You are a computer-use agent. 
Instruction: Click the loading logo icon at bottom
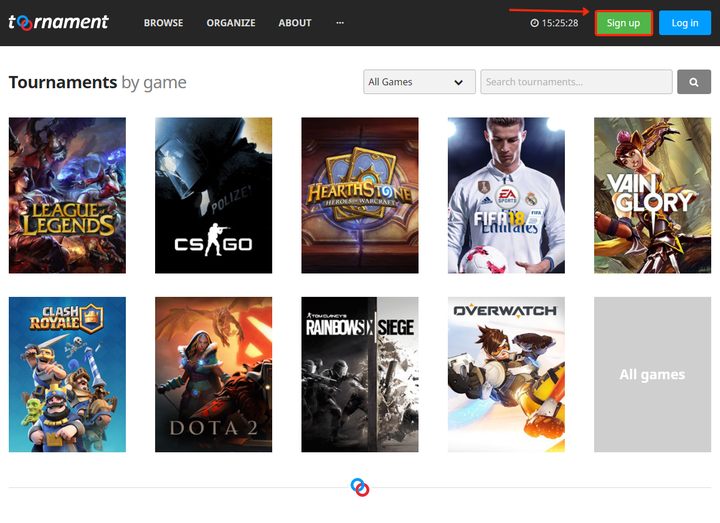[x=360, y=487]
